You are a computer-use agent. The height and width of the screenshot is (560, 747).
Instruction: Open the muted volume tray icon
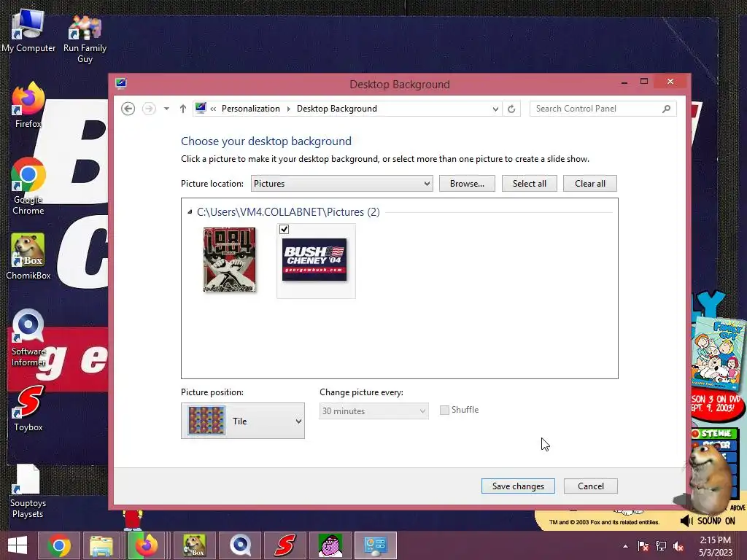(x=678, y=546)
